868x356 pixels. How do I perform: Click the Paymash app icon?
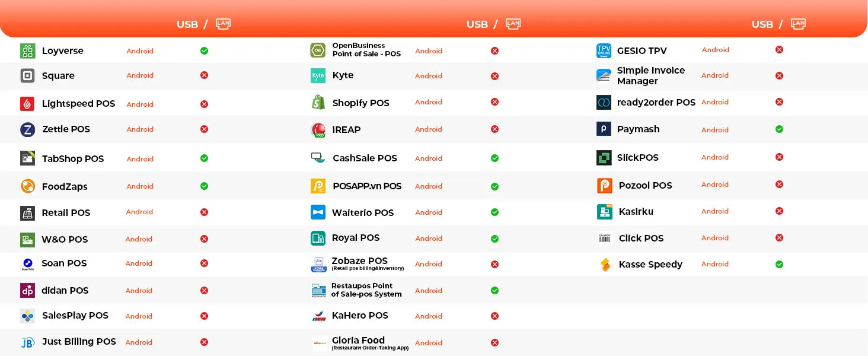tap(604, 129)
